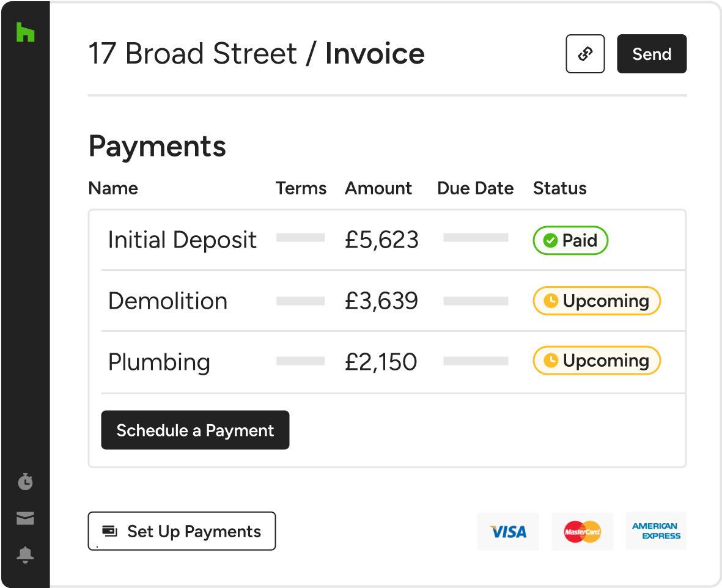The width and height of the screenshot is (722, 588).
Task: Copy invoice link with chain icon
Action: (585, 54)
